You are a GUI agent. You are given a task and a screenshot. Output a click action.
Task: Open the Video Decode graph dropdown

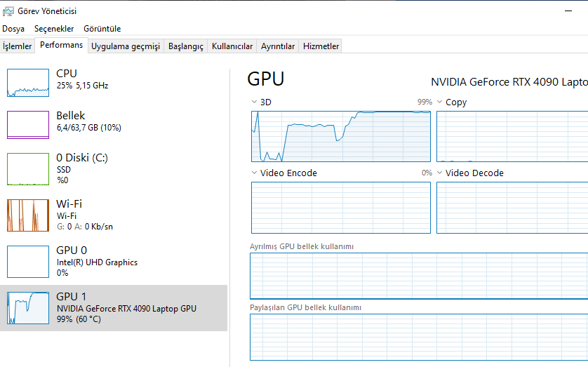(x=440, y=173)
